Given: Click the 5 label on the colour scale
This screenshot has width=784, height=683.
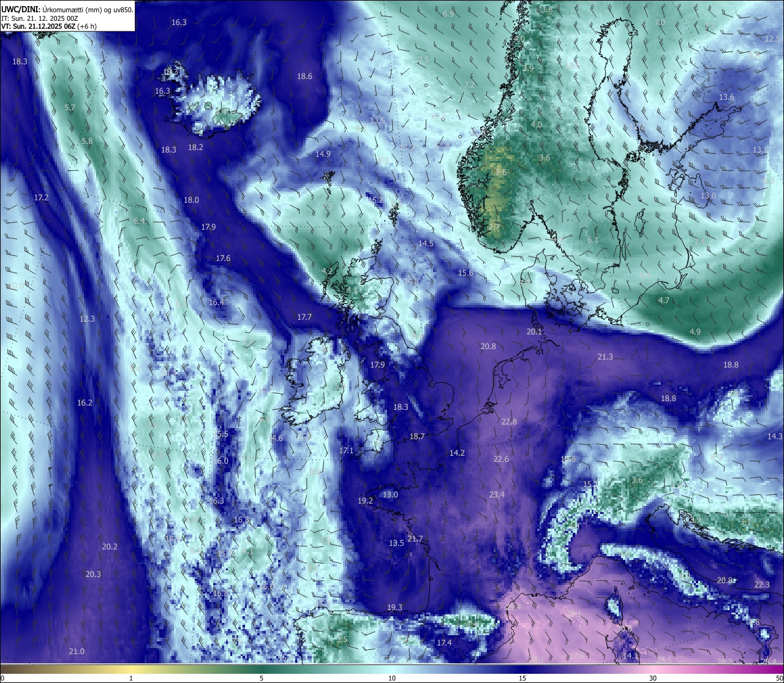Looking at the screenshot, I should 262,678.
